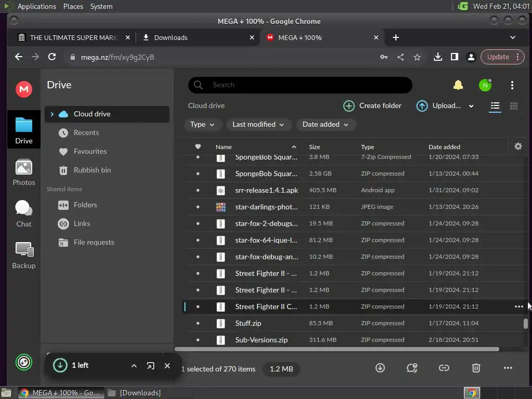Open the Backup section

(x=24, y=256)
